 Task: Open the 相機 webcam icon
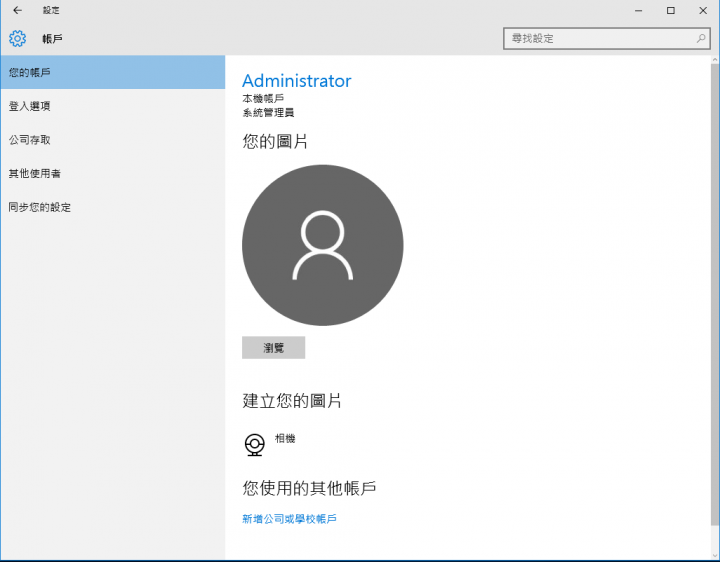click(254, 444)
